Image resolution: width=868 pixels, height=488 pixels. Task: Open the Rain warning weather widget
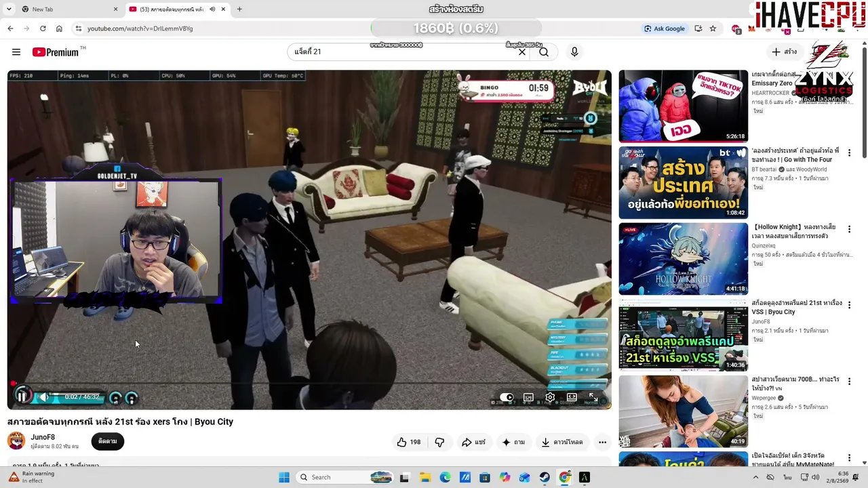pos(32,477)
